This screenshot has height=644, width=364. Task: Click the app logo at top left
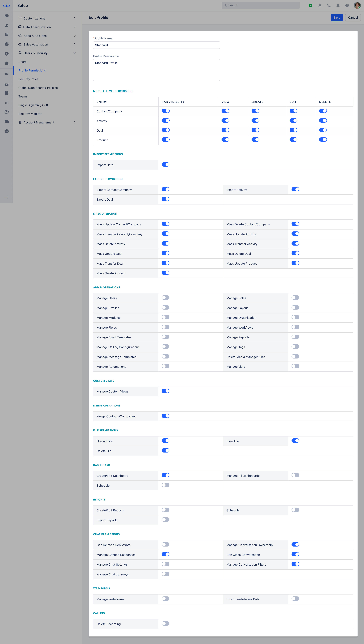pos(6,5)
